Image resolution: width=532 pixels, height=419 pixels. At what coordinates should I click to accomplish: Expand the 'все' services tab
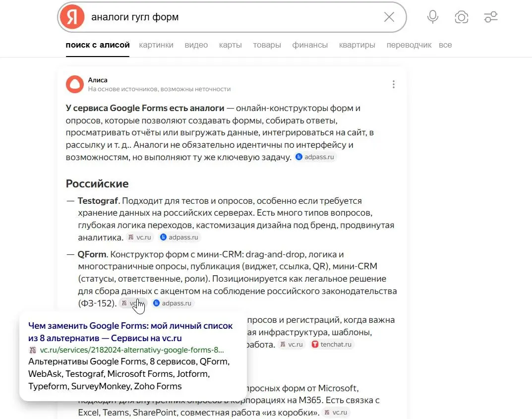[445, 45]
